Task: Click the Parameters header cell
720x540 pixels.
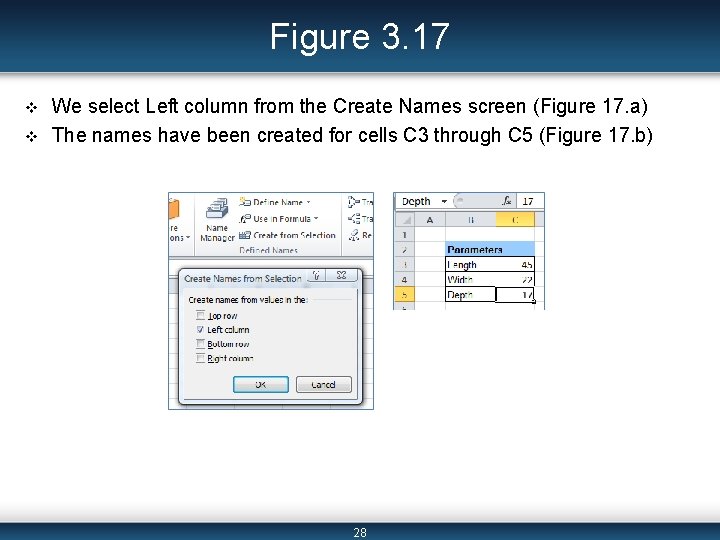Action: pos(490,249)
